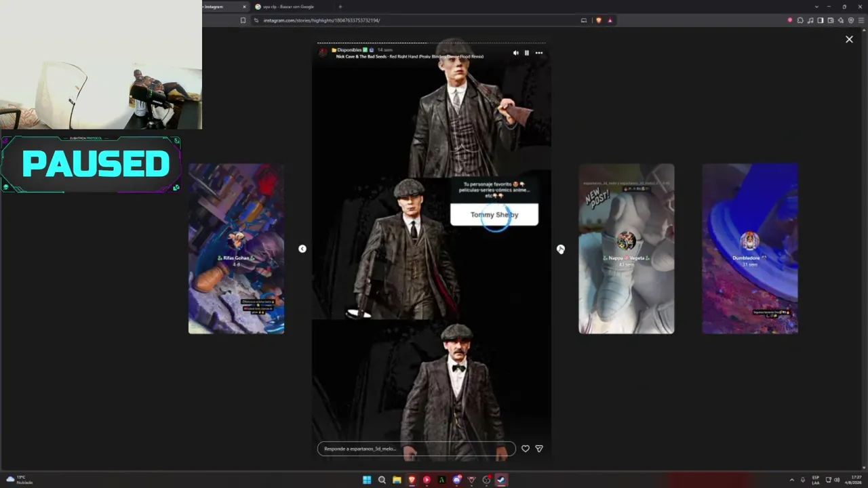Viewport: 868px width, 488px height.
Task: Open Brave browser from the taskbar
Action: coord(412,480)
